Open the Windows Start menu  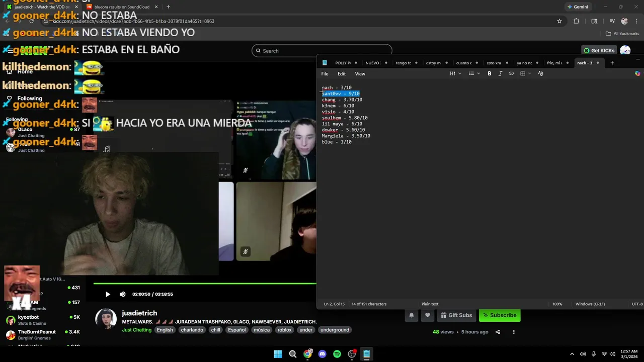(278, 354)
